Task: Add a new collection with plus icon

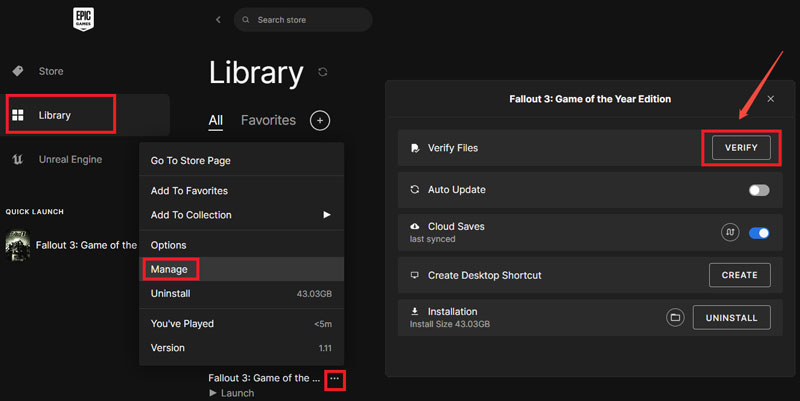Action: (x=320, y=120)
